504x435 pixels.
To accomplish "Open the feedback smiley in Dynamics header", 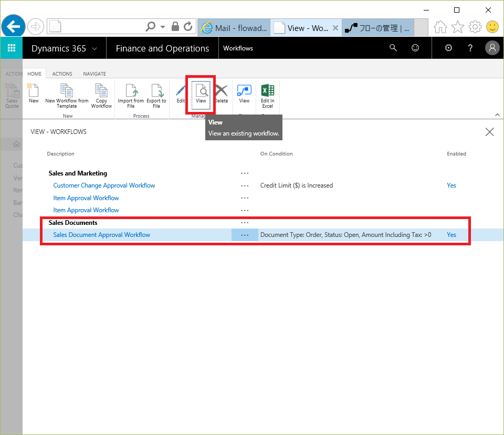I will coord(415,48).
